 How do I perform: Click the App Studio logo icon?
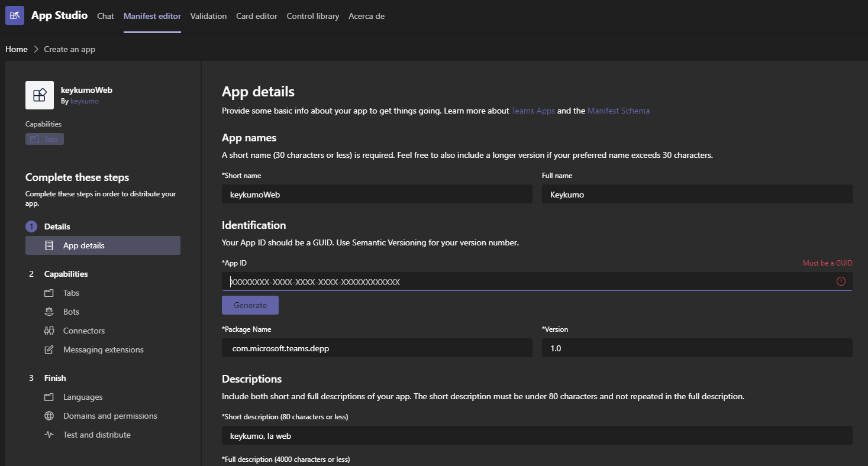coord(15,15)
